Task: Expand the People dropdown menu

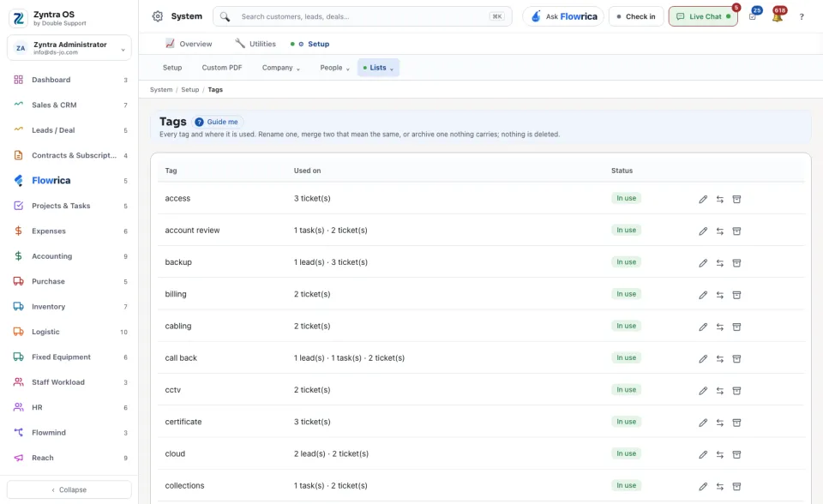Action: (335, 68)
